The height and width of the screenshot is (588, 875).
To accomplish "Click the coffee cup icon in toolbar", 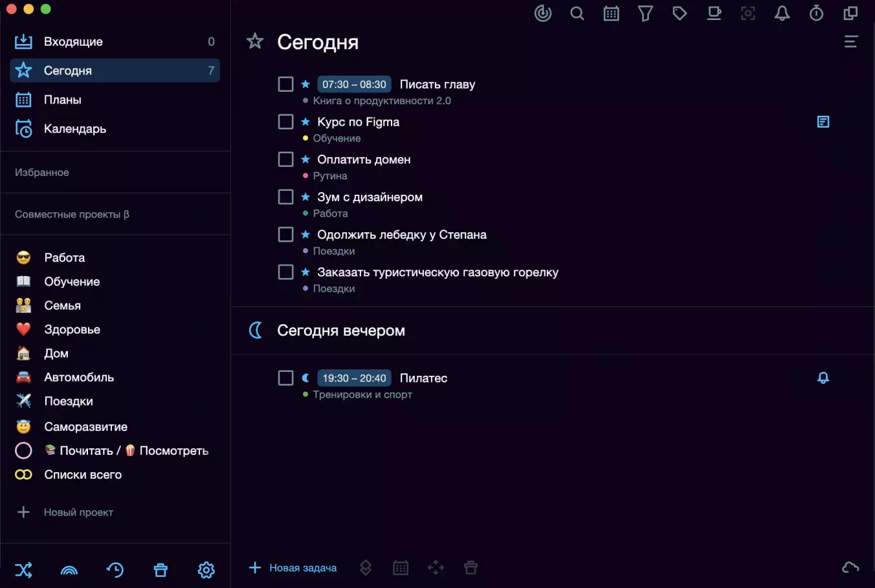I will (x=714, y=13).
